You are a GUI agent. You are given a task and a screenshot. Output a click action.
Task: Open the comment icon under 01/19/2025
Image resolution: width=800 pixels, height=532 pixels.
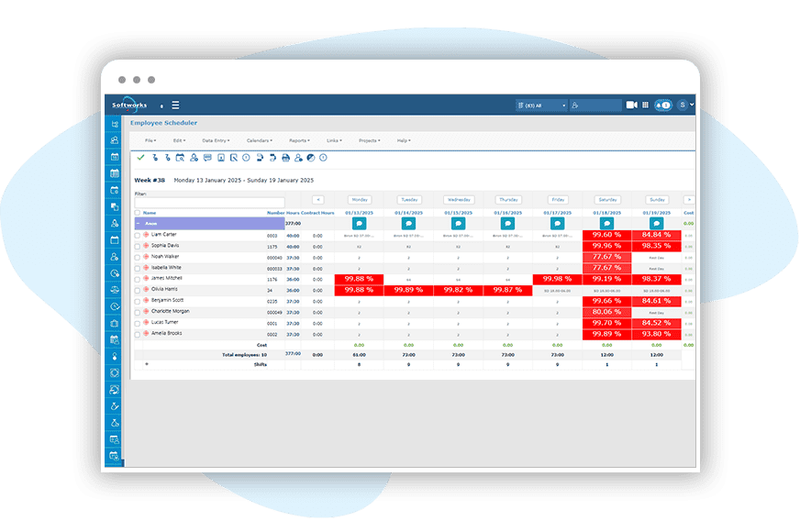(x=657, y=223)
